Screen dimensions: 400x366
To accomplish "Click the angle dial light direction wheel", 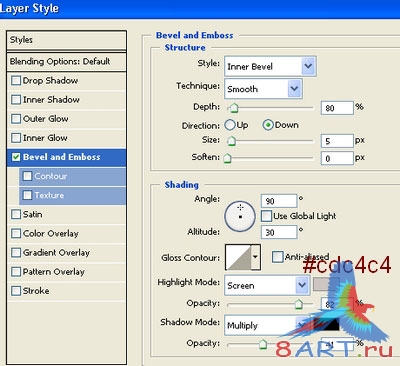I will [x=240, y=216].
